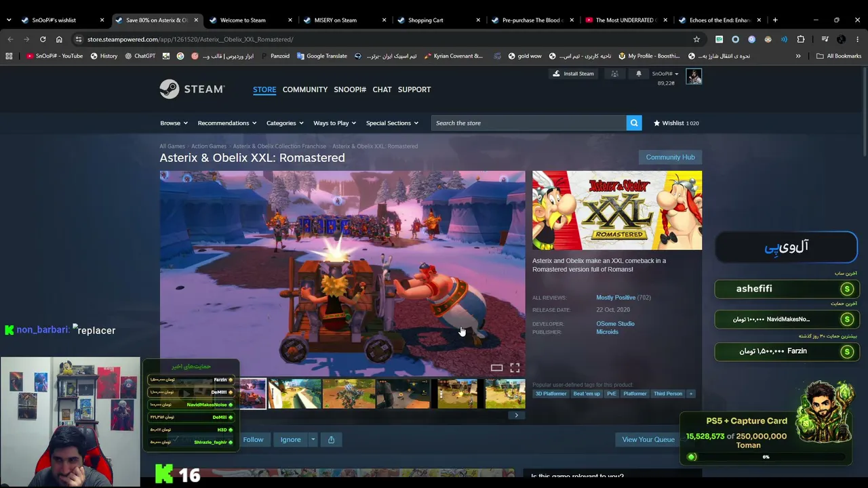
Task: Toggle fullscreen on the game media viewer
Action: [x=515, y=367]
